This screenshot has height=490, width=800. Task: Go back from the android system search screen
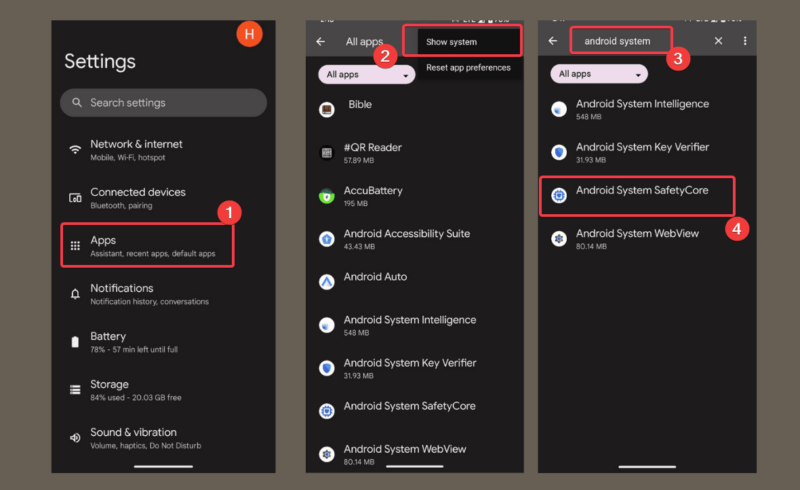coord(553,41)
